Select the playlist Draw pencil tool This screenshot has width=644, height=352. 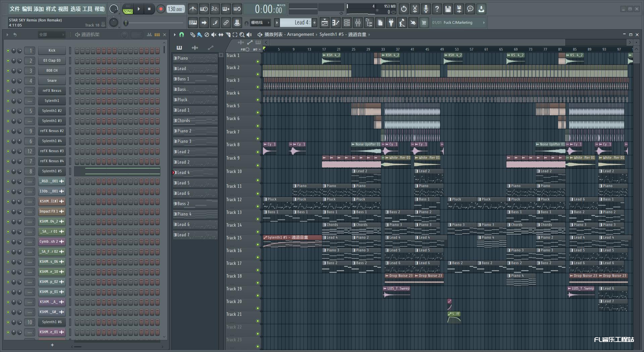[193, 35]
